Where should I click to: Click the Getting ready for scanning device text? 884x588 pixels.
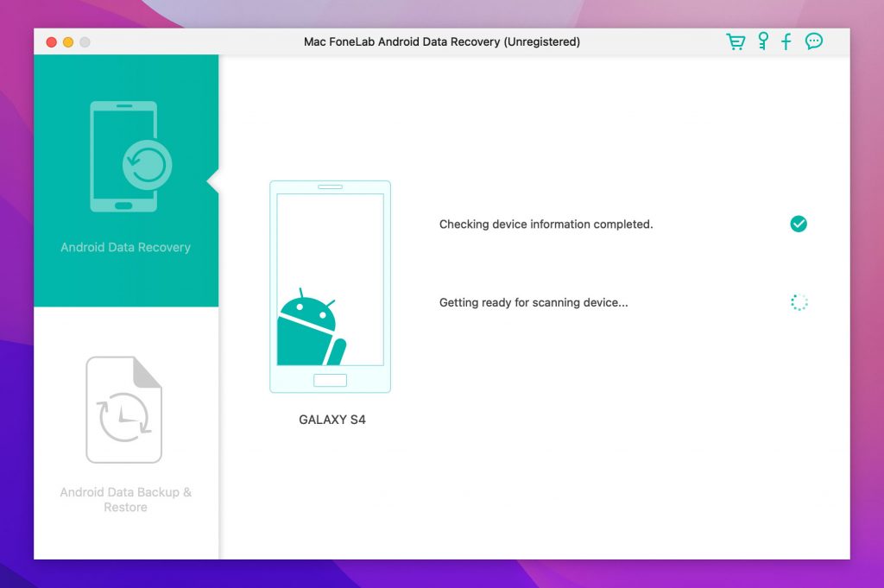click(x=534, y=302)
